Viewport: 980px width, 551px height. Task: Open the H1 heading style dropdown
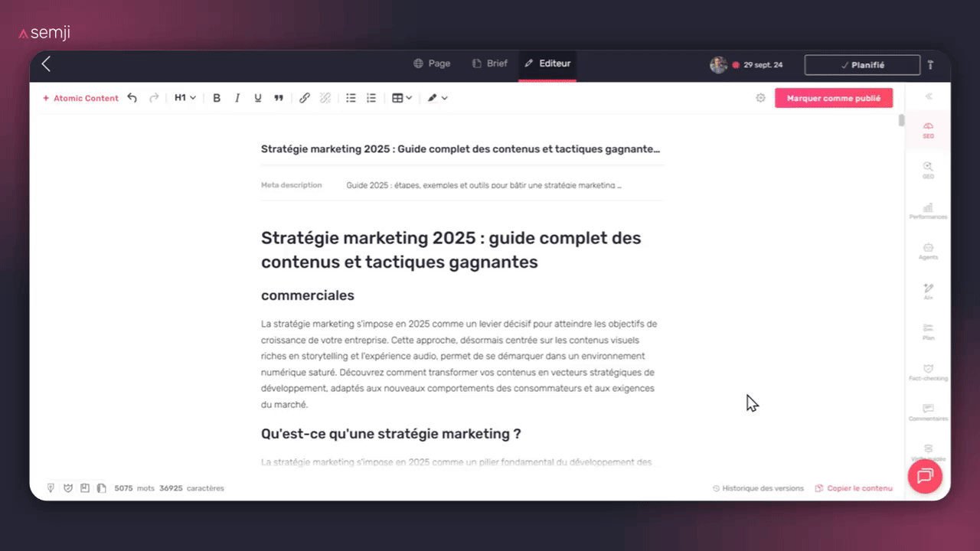185,97
